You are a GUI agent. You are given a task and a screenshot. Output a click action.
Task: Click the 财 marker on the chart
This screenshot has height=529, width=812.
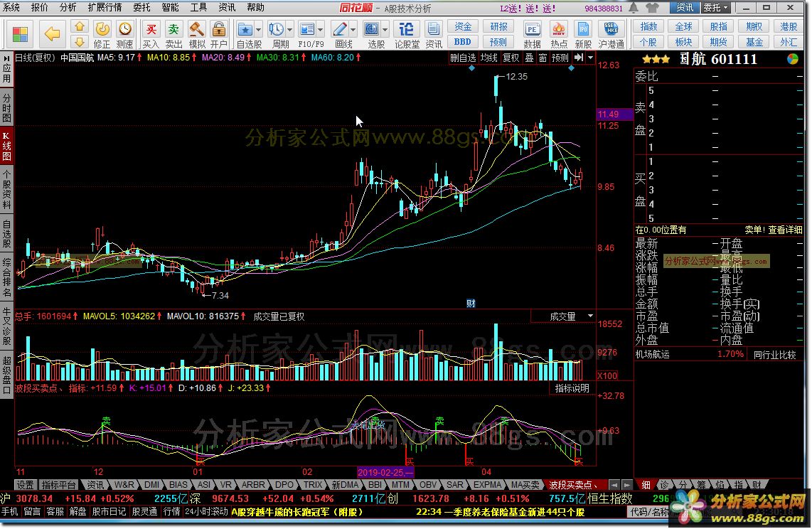470,304
